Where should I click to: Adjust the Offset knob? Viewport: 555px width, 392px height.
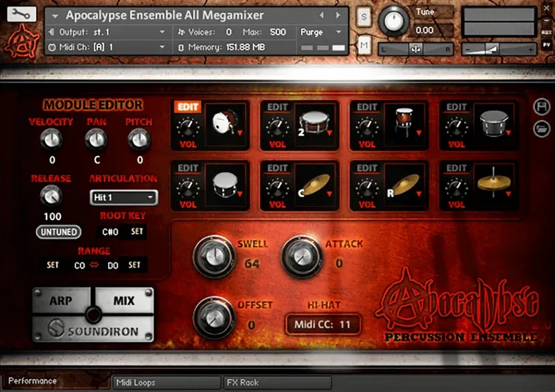[214, 318]
